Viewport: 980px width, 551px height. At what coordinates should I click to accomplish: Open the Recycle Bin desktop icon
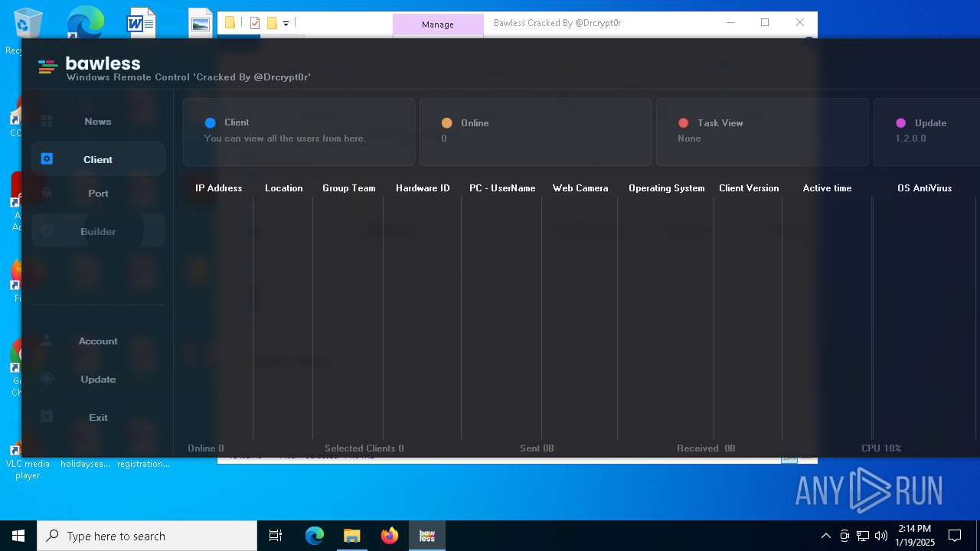tap(28, 23)
